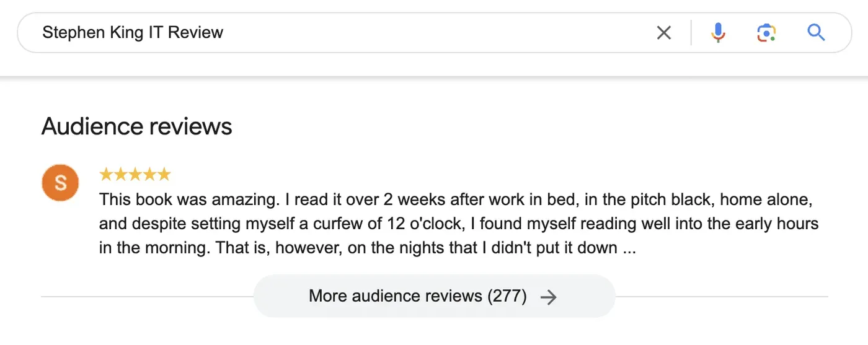Open the orange S reviewer avatar
The width and height of the screenshot is (868, 345).
tap(60, 183)
